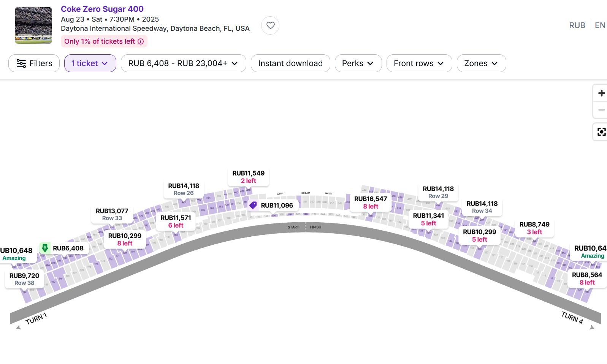Select the RUB14,118 Row 26 price marker
607x364 pixels.
pyautogui.click(x=184, y=189)
